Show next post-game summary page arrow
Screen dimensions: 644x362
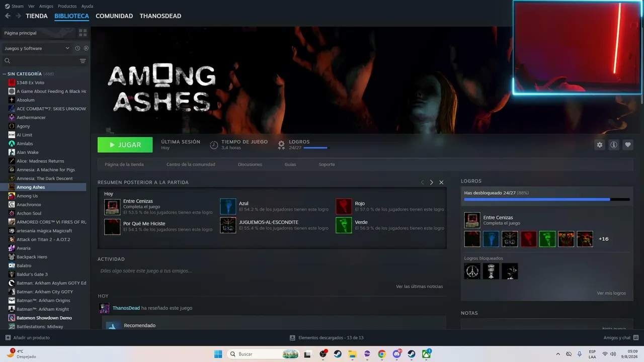click(x=432, y=183)
